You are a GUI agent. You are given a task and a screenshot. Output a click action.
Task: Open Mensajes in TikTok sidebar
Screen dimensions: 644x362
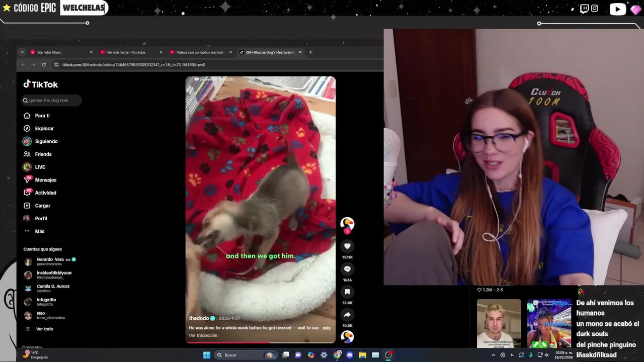[x=40, y=180]
